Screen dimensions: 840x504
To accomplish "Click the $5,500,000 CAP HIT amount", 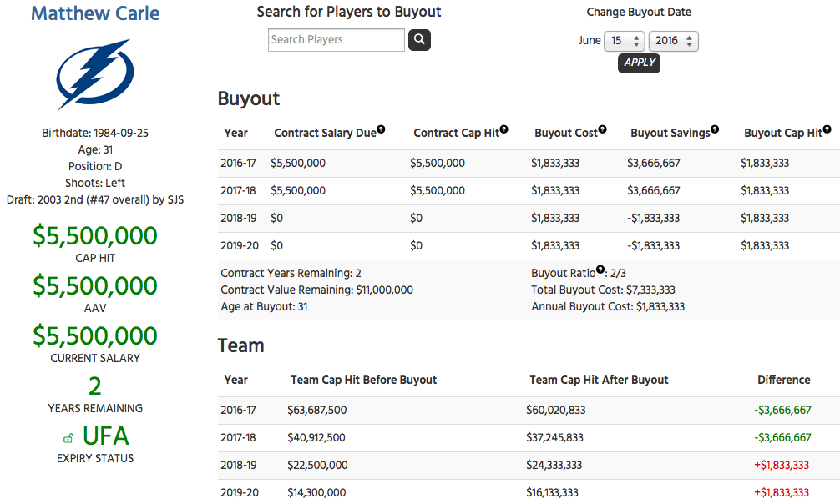I will [95, 236].
